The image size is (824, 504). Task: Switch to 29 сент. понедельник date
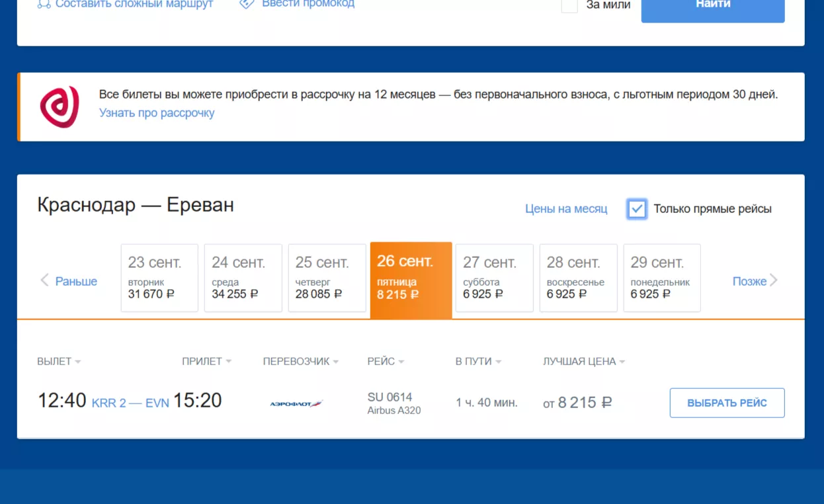(x=661, y=278)
